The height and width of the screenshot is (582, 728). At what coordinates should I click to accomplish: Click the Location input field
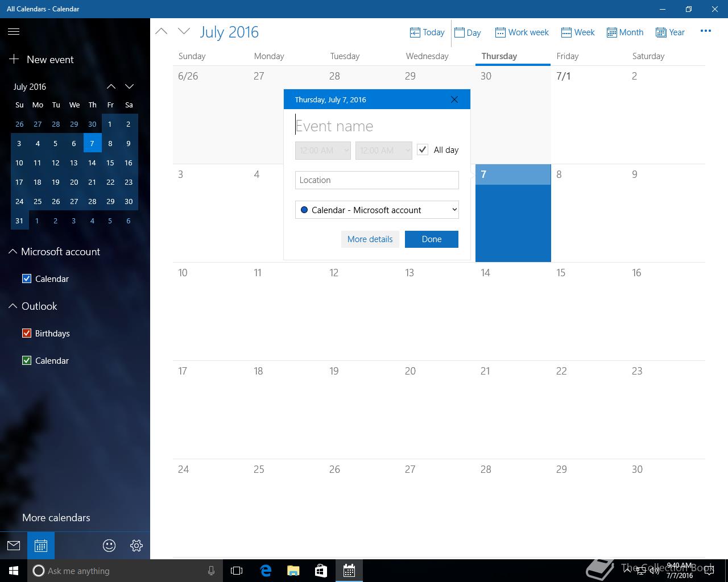377,180
